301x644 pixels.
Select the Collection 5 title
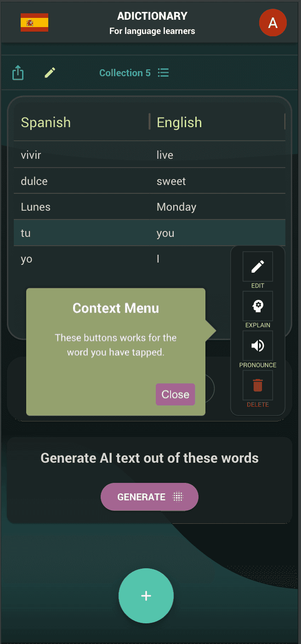tap(125, 73)
